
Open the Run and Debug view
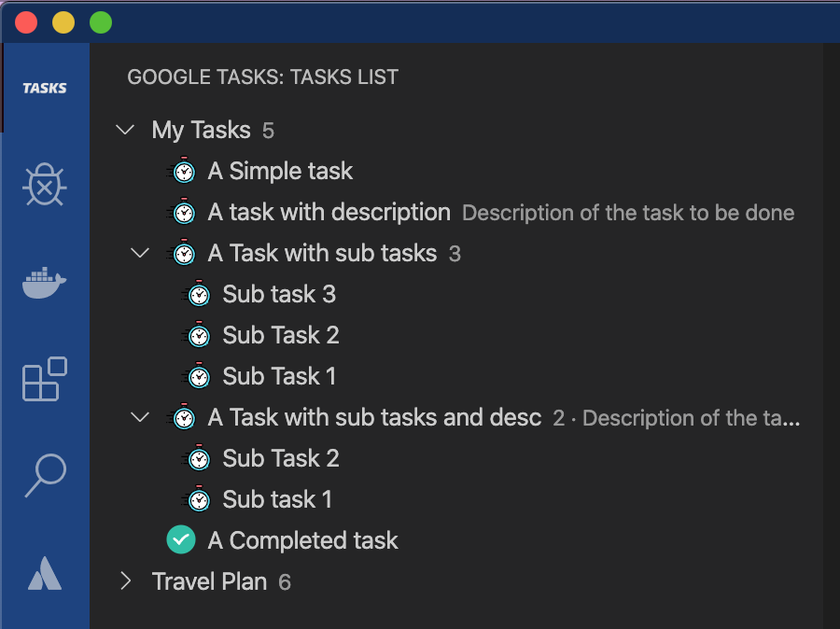point(44,186)
